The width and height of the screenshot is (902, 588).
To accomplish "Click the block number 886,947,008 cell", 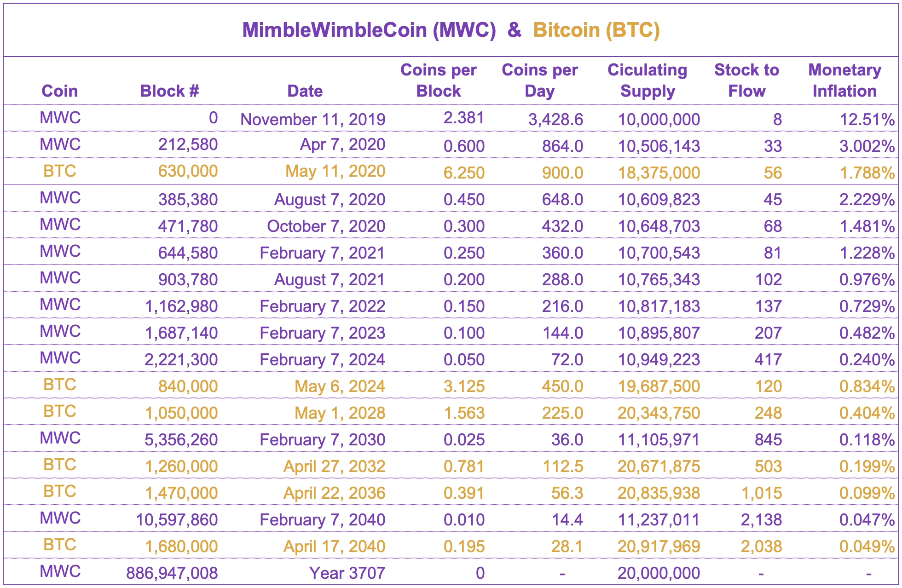I will [172, 573].
